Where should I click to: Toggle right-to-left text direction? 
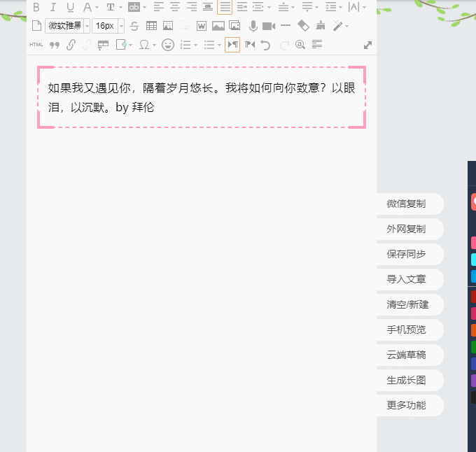250,45
